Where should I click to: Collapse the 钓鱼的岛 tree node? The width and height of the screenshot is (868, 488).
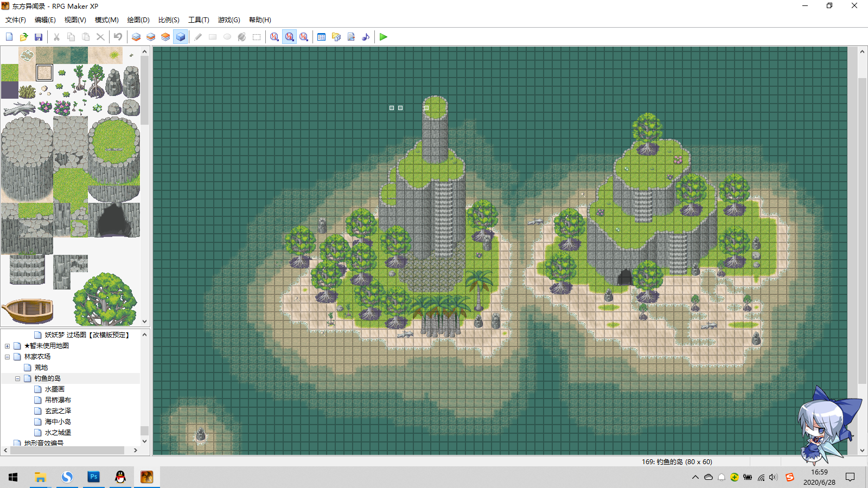point(17,378)
